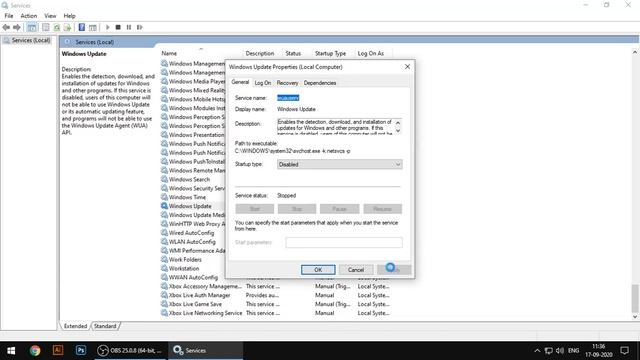Click the greyed-out Start service button
Image resolution: width=640 pixels, height=360 pixels.
click(x=255, y=209)
